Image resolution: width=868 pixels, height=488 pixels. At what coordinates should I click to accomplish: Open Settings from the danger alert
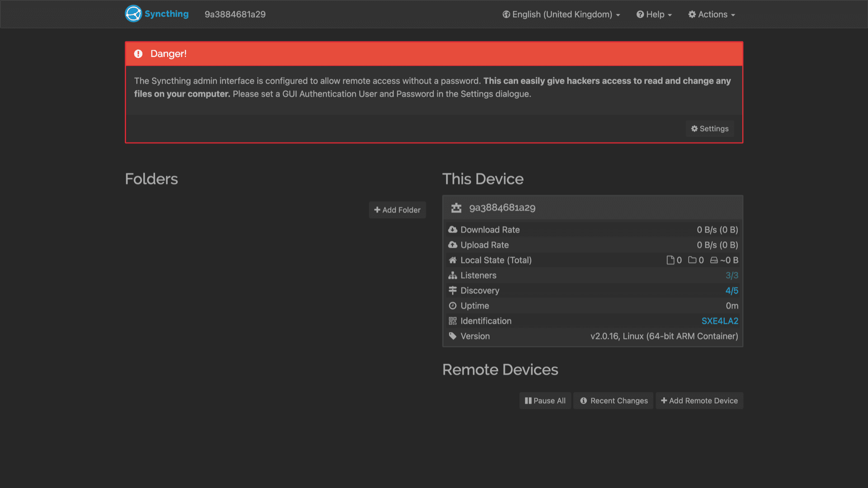click(x=710, y=129)
